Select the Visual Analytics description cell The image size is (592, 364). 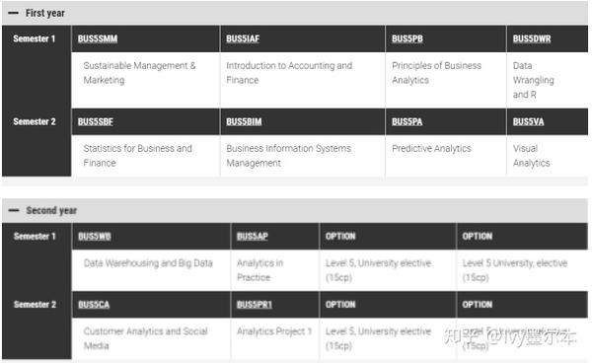tap(547, 156)
